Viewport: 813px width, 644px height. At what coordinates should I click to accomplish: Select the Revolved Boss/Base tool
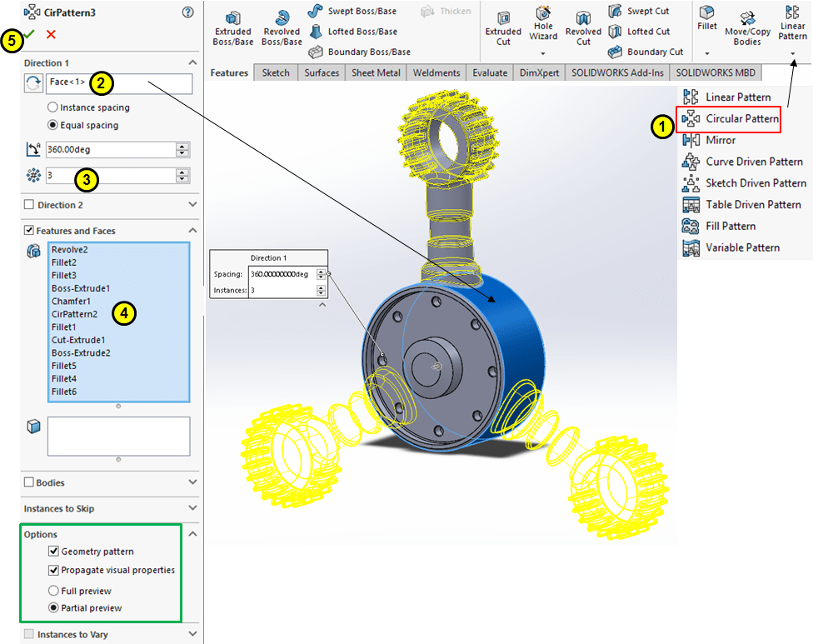pos(282,27)
